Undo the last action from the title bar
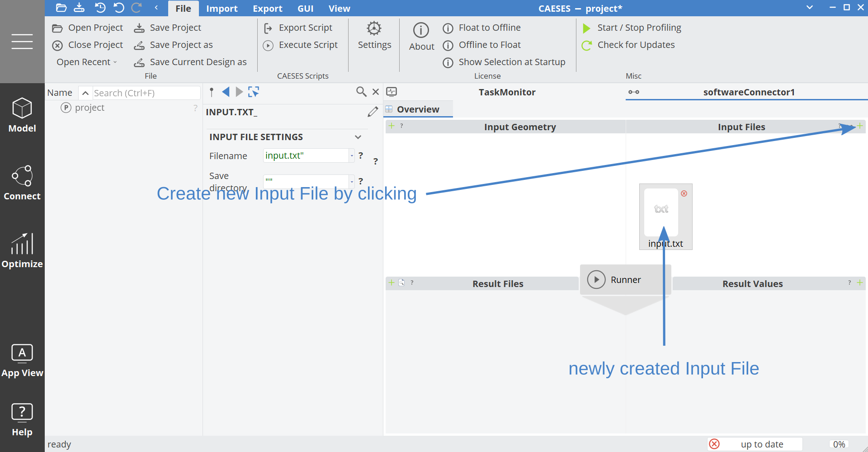 (118, 8)
